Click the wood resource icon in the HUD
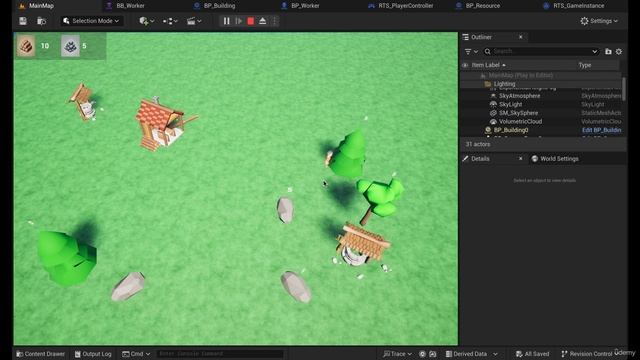The image size is (640, 360). click(x=26, y=46)
